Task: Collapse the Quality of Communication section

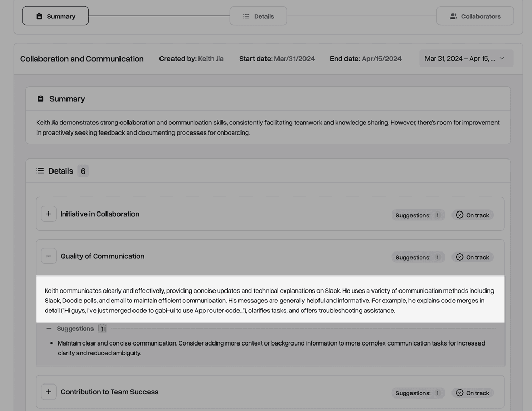Action: (x=48, y=256)
